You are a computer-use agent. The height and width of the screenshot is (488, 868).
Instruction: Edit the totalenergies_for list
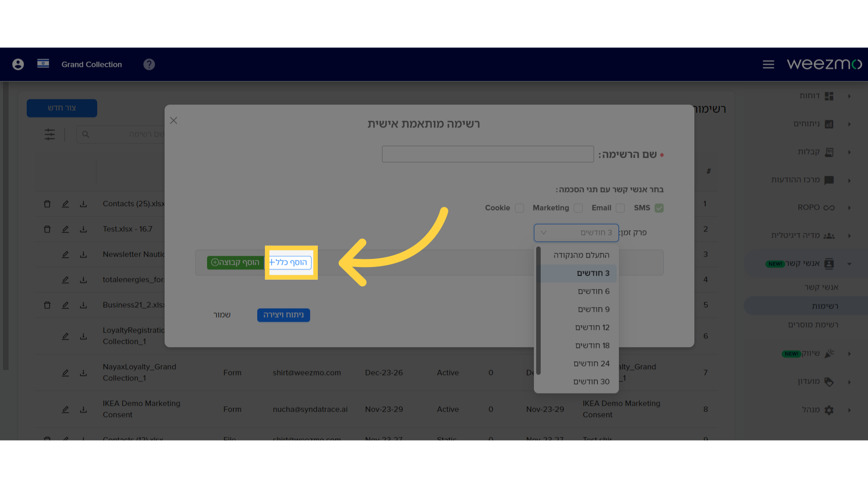click(x=65, y=280)
